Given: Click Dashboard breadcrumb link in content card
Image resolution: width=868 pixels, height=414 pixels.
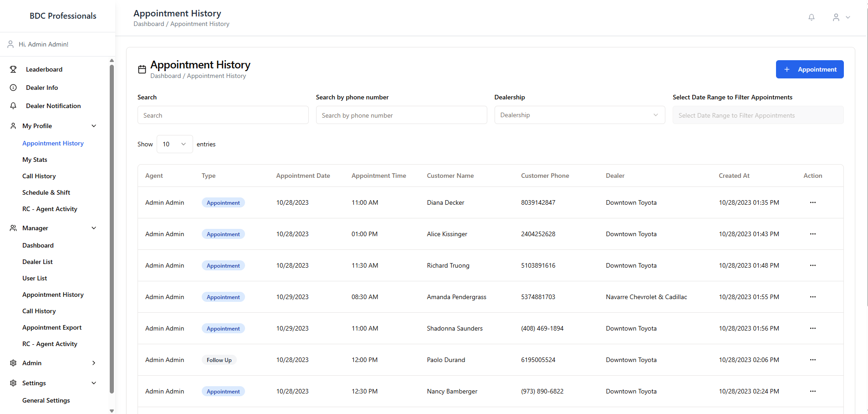Looking at the screenshot, I should coord(165,76).
